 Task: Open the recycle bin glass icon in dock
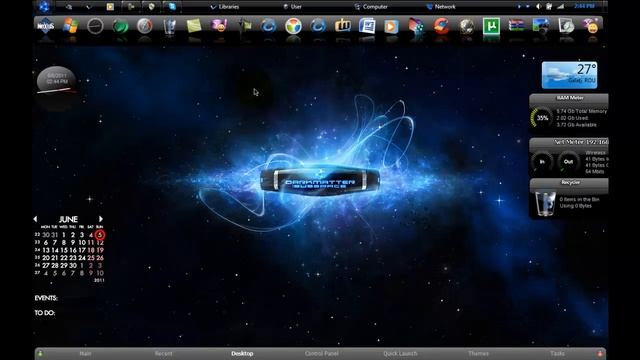point(169,26)
